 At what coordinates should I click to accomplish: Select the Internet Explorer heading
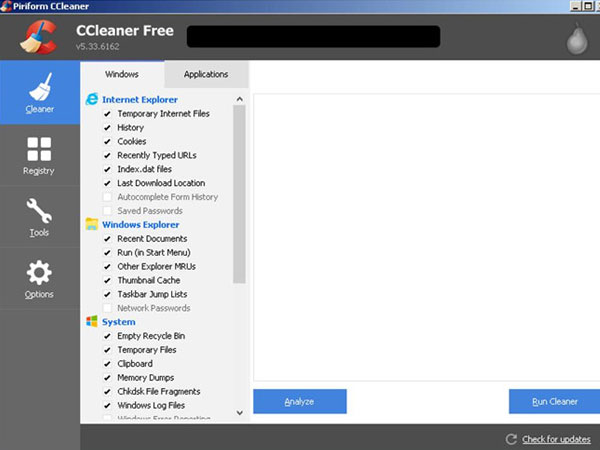pos(140,99)
